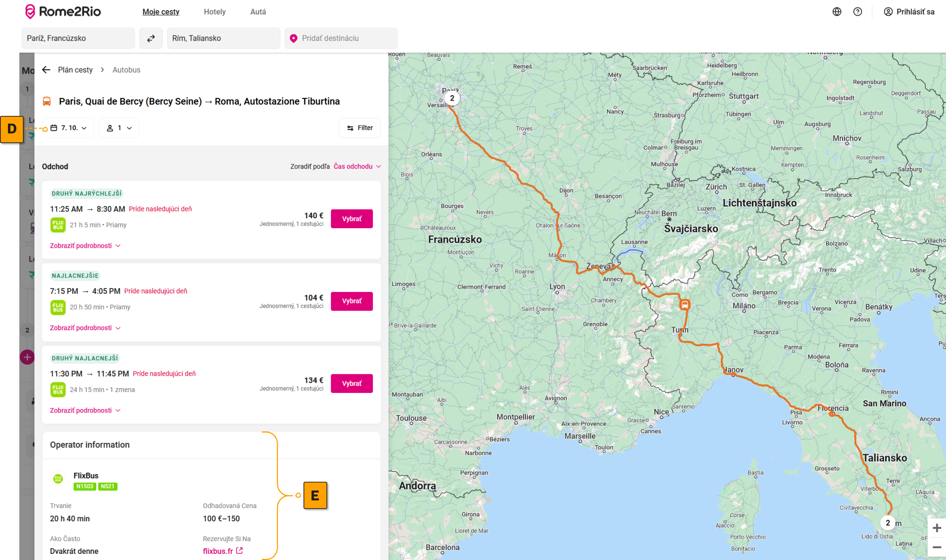Open the help question mark icon

pyautogui.click(x=857, y=12)
